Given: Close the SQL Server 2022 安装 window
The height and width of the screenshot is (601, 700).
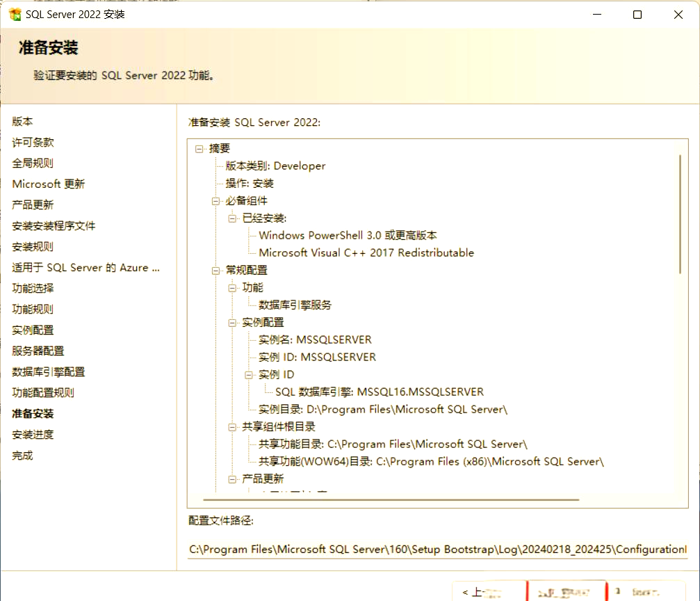Looking at the screenshot, I should click(678, 15).
